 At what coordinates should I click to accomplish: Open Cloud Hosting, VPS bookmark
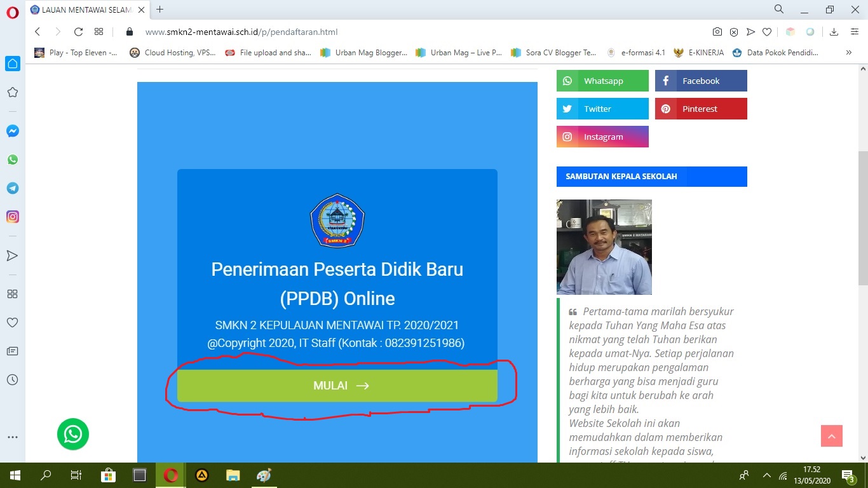(173, 53)
